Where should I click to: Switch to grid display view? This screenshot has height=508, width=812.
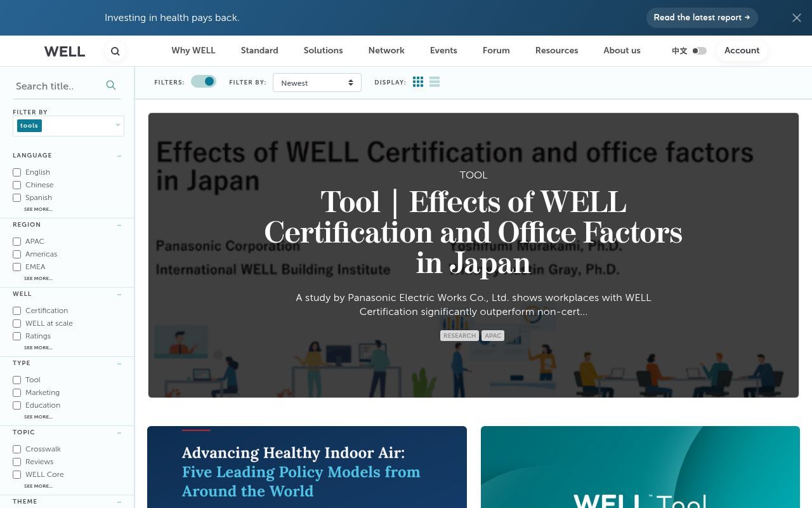pyautogui.click(x=418, y=82)
